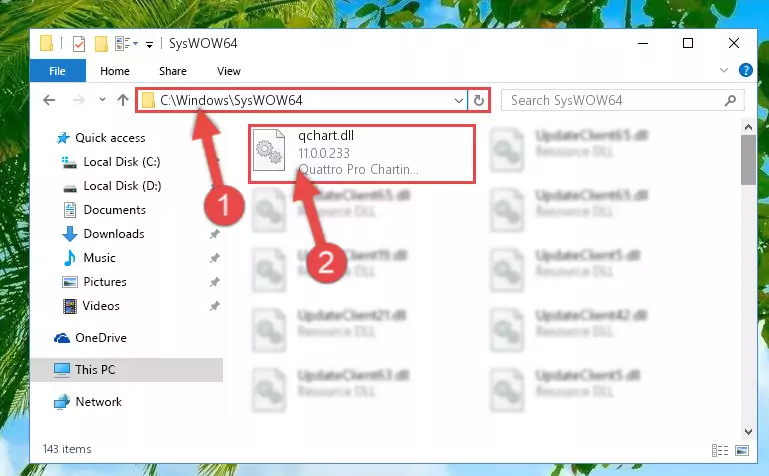Open Pictures in the navigation pane
This screenshot has height=476, width=769.
105,282
